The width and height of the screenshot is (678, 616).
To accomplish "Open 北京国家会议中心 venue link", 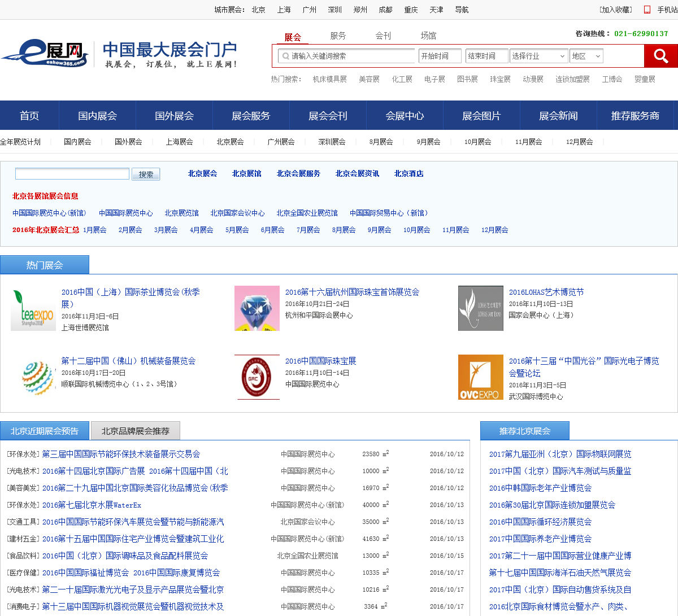I will pyautogui.click(x=238, y=213).
